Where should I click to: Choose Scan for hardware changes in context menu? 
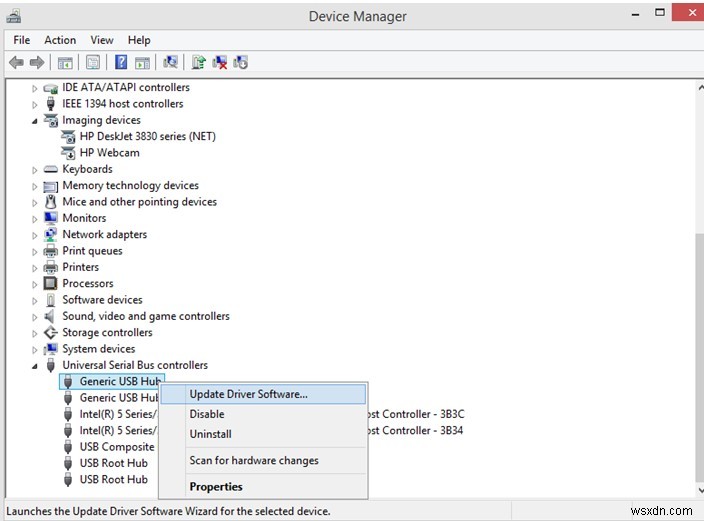pyautogui.click(x=263, y=460)
